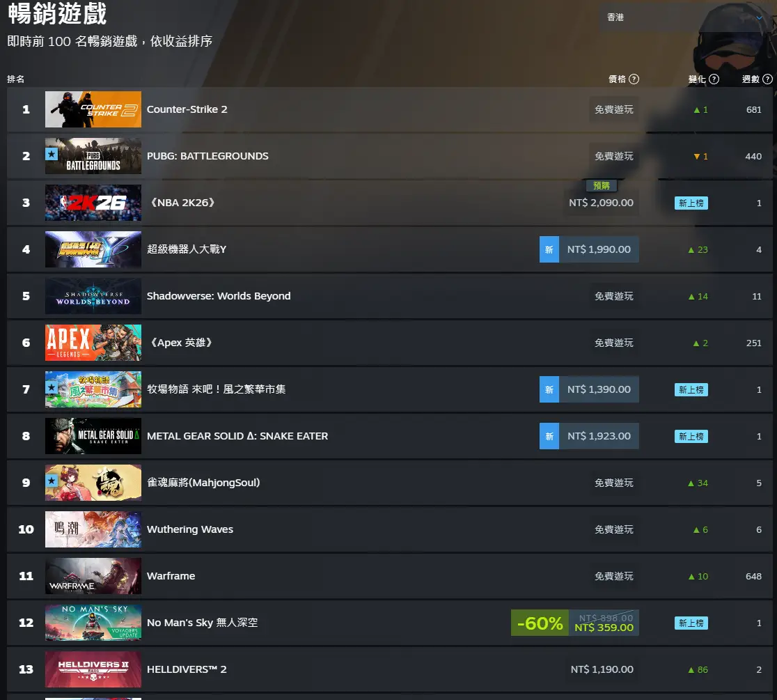Click the help icon beside 變化 header
The image size is (777, 700).
(x=714, y=79)
